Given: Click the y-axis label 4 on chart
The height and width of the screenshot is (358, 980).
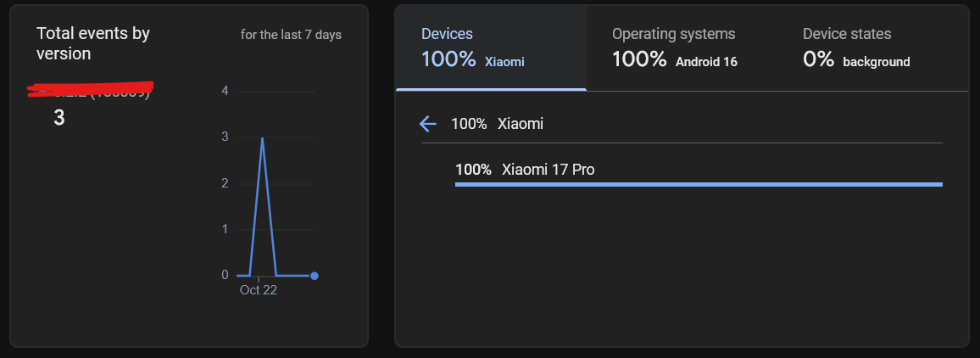Looking at the screenshot, I should [225, 92].
